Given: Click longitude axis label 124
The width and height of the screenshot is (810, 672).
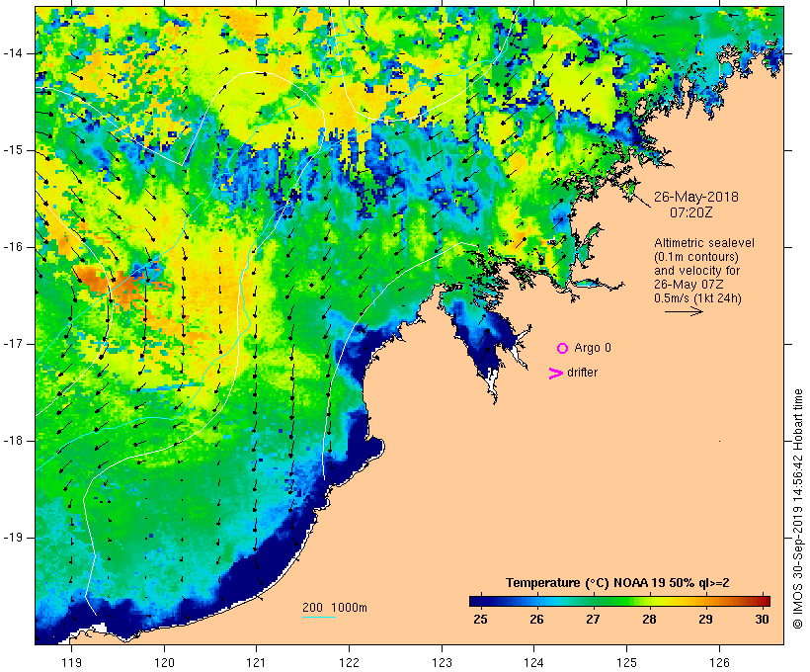Looking at the screenshot, I should [533, 663].
